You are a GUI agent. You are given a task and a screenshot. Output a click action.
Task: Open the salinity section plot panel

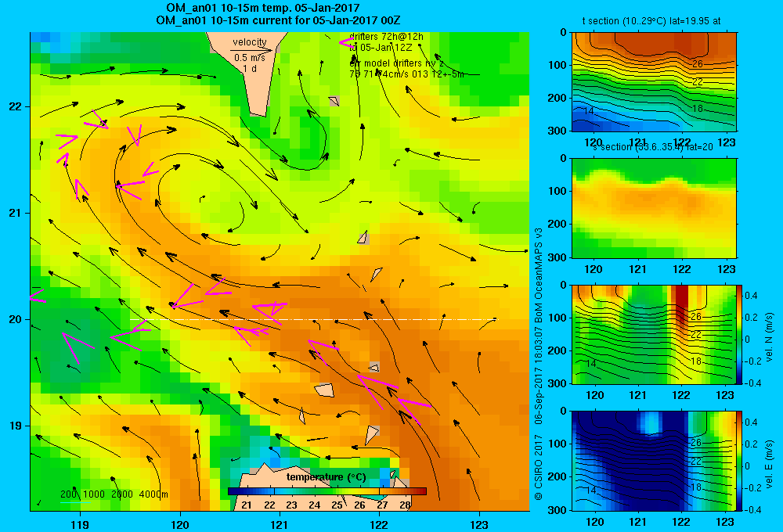(x=654, y=208)
